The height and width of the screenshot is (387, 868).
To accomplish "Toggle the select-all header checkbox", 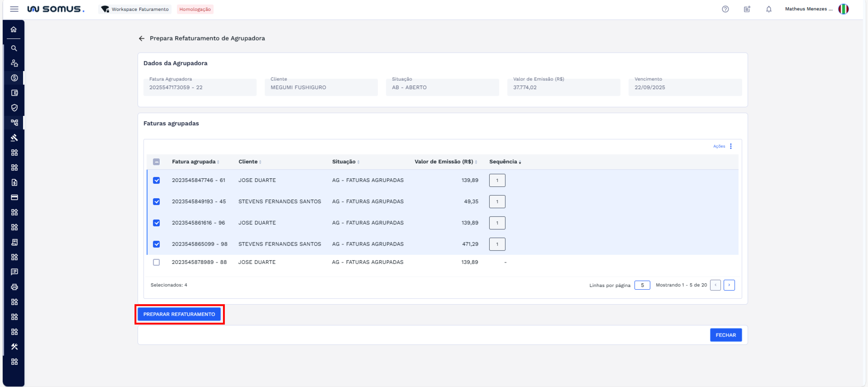I will 156,162.
